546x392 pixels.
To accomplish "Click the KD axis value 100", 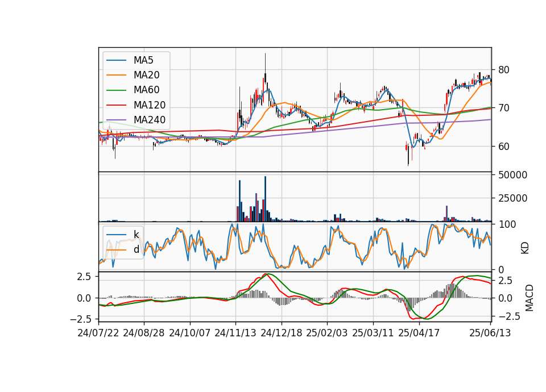I will (x=507, y=224).
